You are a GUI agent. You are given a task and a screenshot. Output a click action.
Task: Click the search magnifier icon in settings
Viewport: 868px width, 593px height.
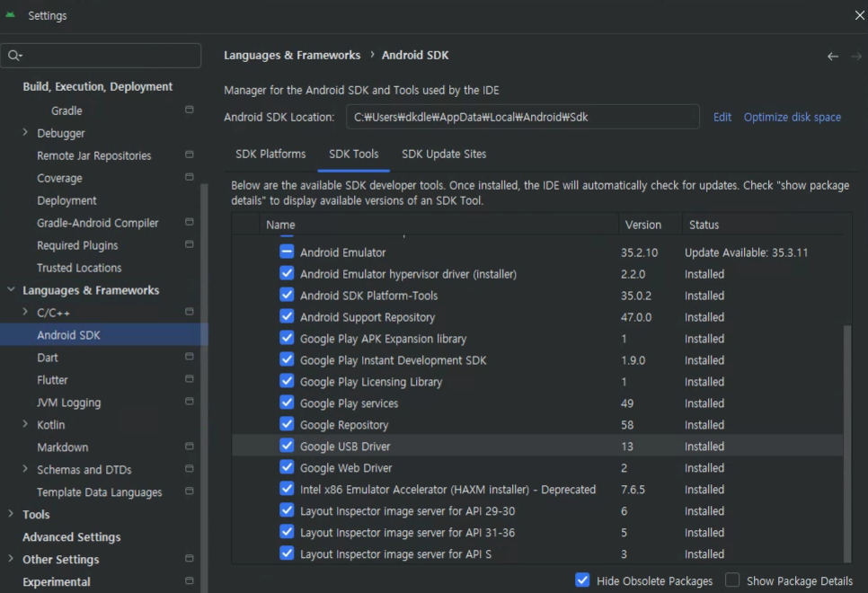(14, 56)
